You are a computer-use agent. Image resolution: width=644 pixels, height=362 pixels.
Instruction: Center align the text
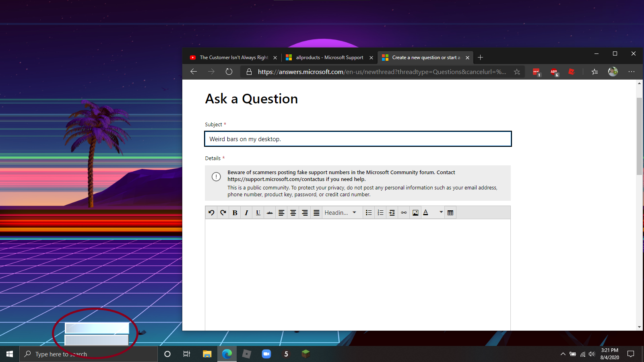[293, 213]
